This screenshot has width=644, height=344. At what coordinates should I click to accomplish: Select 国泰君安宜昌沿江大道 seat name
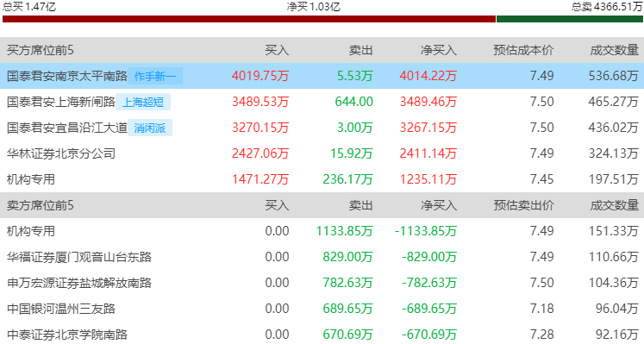click(67, 128)
